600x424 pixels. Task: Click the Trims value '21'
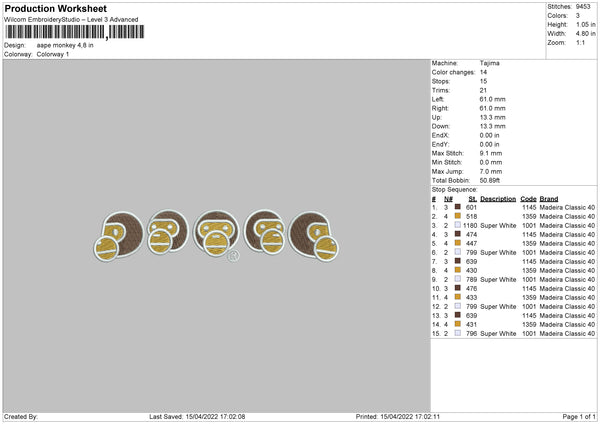point(483,90)
